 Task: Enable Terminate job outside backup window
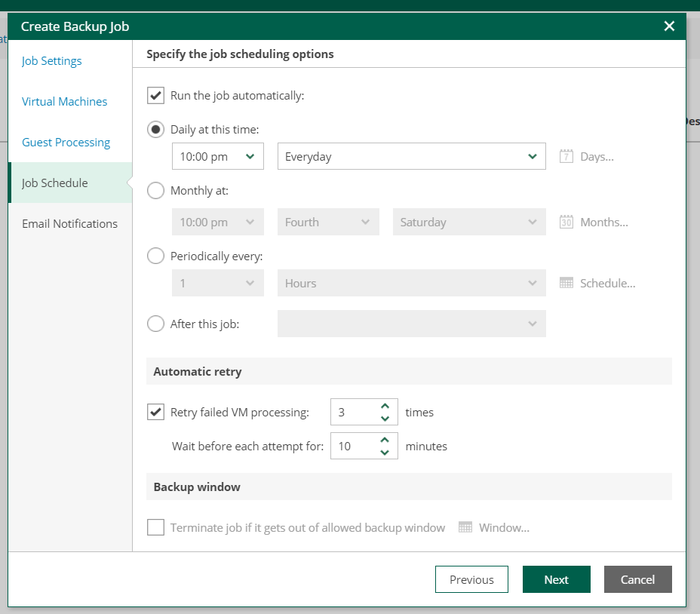click(155, 527)
